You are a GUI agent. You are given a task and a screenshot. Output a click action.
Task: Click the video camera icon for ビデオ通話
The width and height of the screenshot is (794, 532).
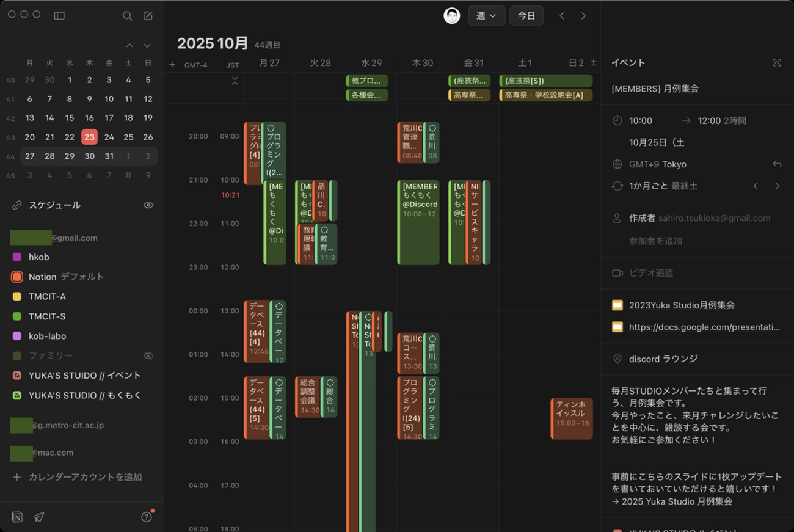coord(617,273)
